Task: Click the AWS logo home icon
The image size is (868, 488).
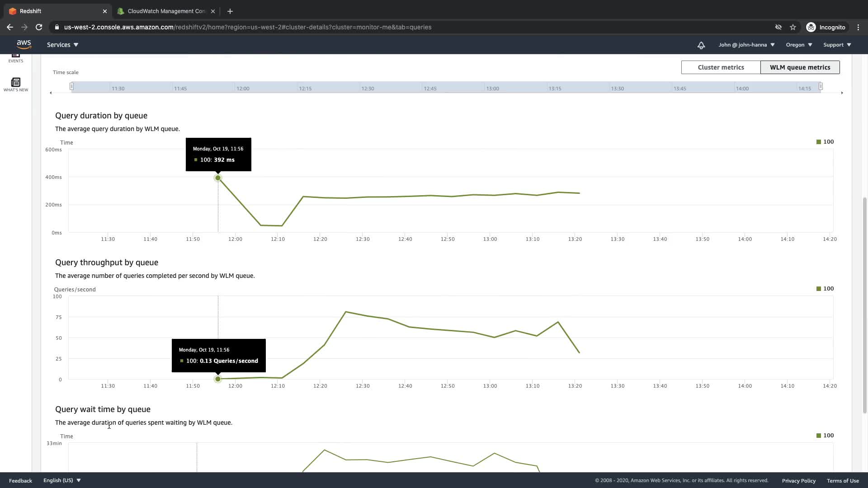Action: point(24,44)
